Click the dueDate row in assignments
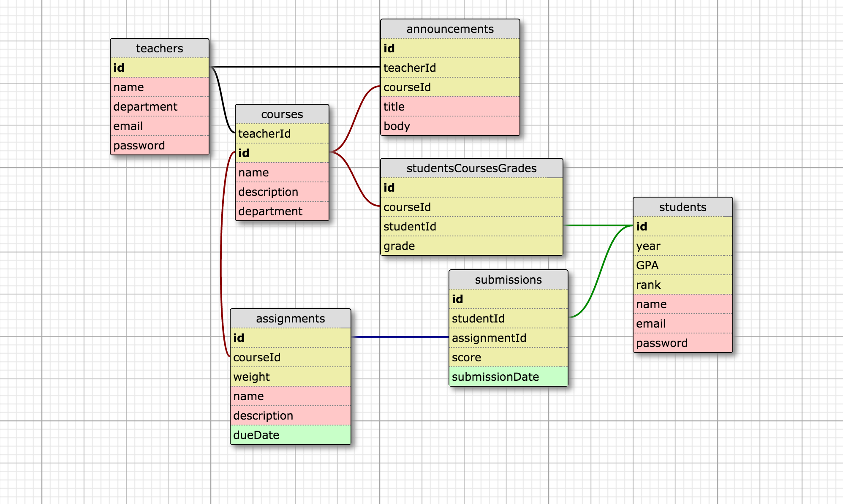This screenshot has width=843, height=504. (290, 435)
